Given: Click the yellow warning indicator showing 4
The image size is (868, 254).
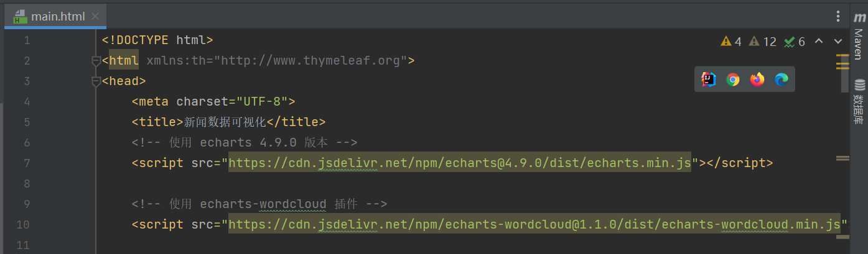Looking at the screenshot, I should pyautogui.click(x=731, y=42).
